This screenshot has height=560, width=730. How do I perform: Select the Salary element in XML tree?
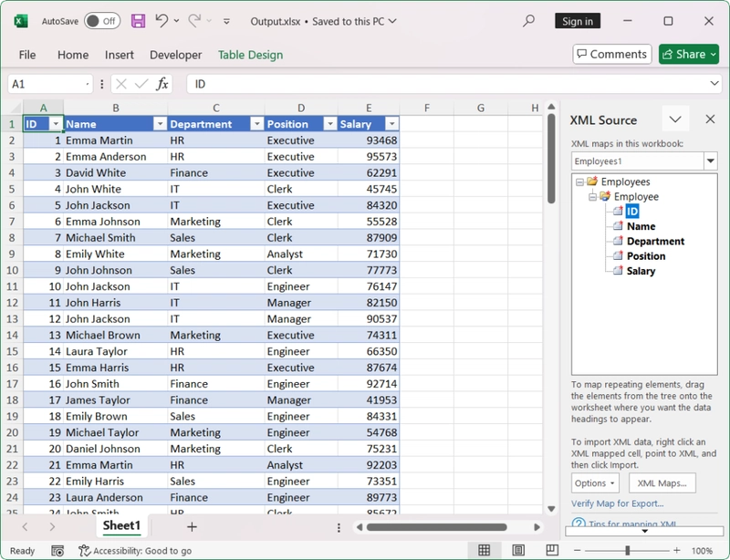click(641, 271)
